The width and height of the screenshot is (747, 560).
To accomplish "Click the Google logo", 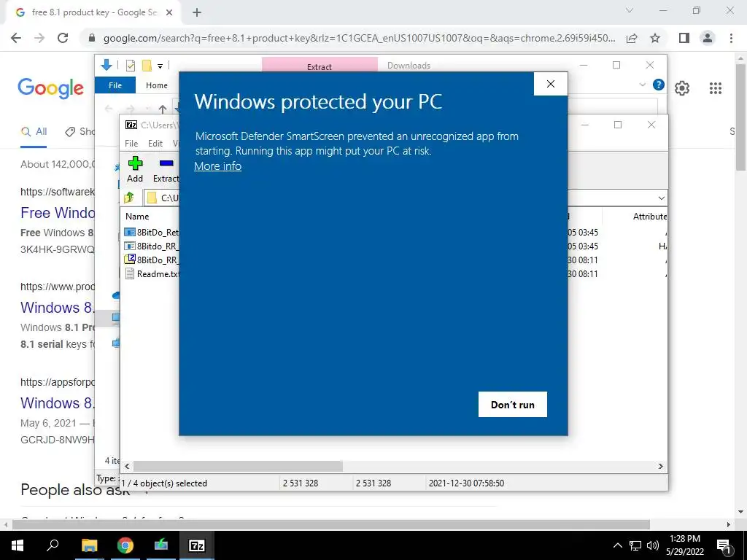I will pyautogui.click(x=50, y=88).
